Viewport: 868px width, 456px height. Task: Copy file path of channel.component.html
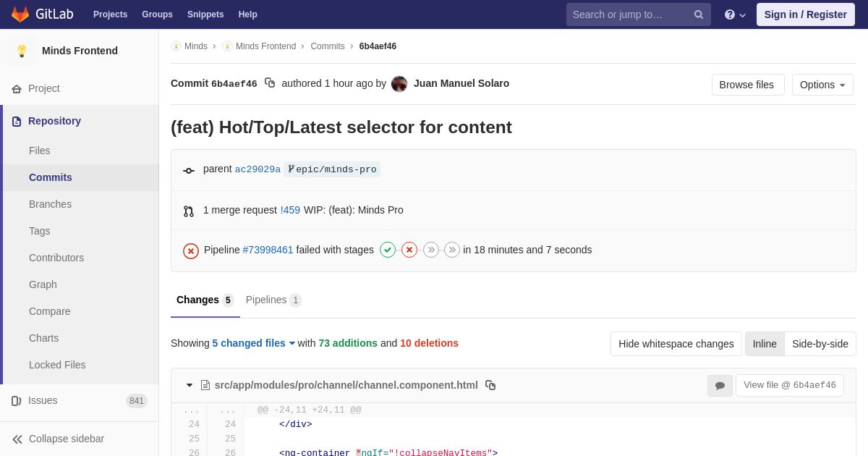tap(490, 385)
